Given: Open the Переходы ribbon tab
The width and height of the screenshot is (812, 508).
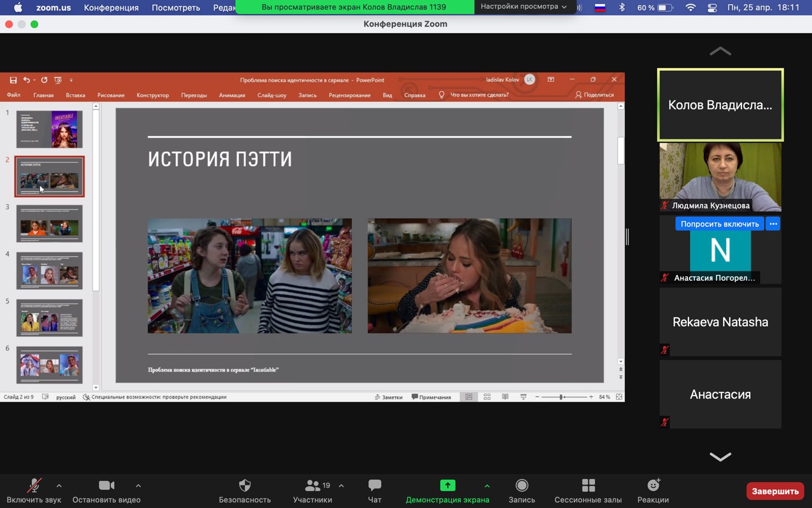Looking at the screenshot, I should 194,95.
